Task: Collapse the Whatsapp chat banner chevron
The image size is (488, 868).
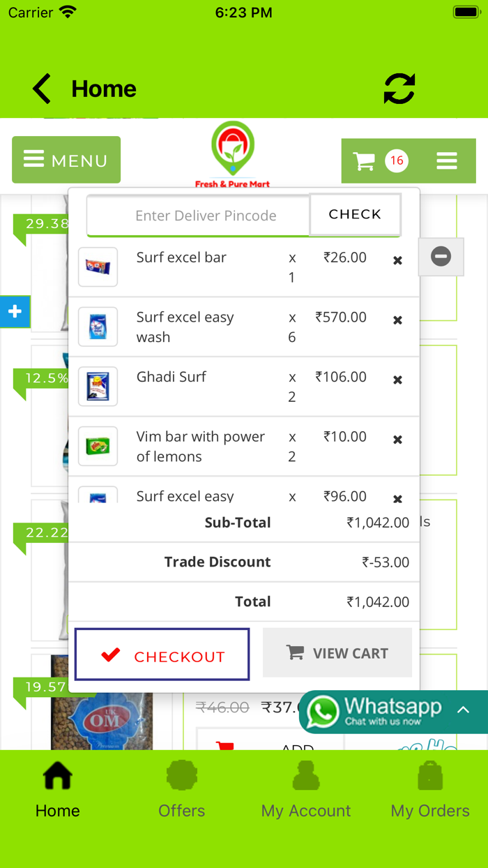Action: click(464, 710)
